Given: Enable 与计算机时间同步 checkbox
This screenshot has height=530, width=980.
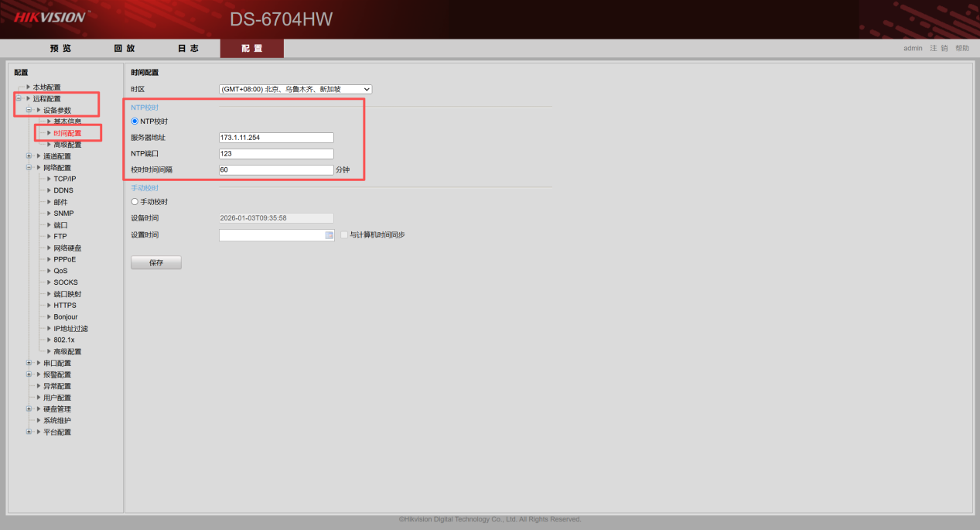Looking at the screenshot, I should coord(344,234).
